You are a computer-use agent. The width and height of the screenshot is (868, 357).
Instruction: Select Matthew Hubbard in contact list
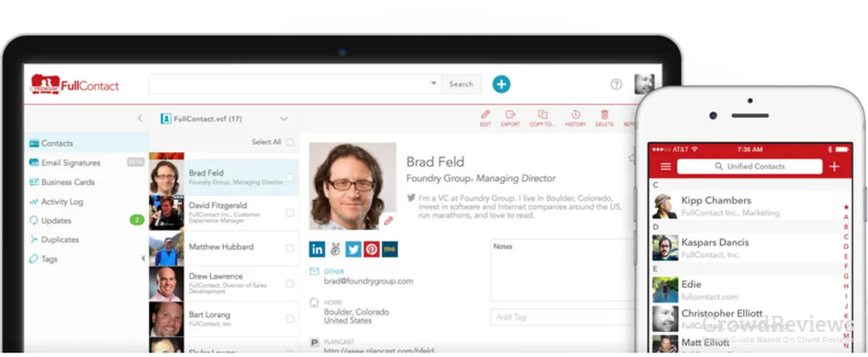[x=224, y=247]
